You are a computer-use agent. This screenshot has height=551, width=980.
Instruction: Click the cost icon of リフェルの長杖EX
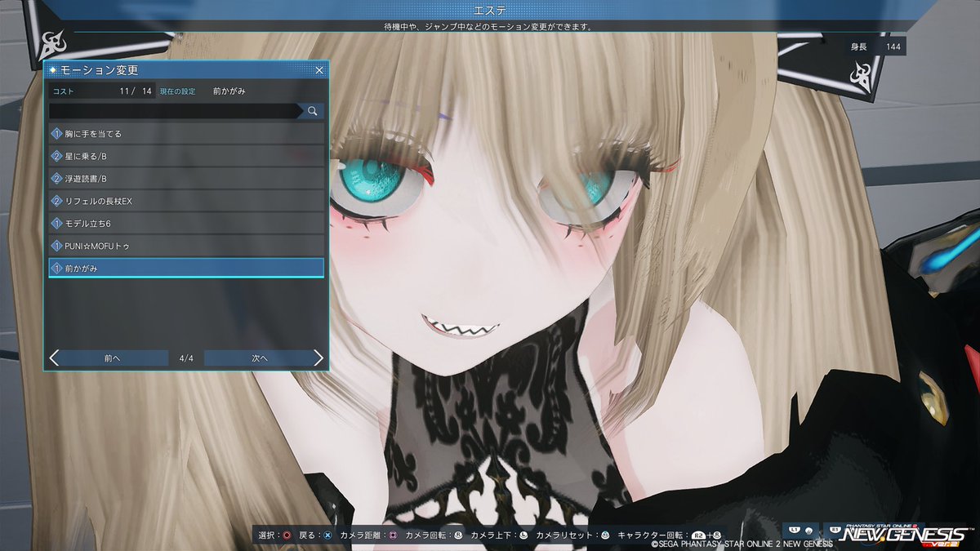coord(57,201)
